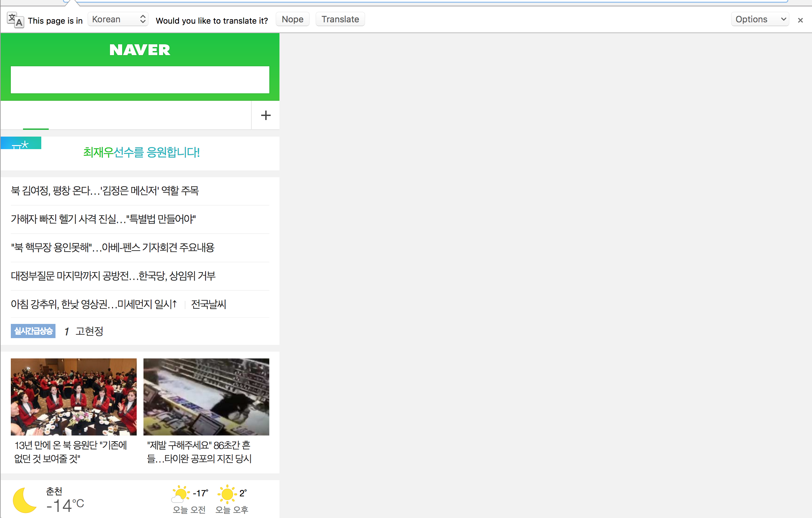Expand the Options dropdown menu
This screenshot has width=812, height=518.
pos(760,19)
